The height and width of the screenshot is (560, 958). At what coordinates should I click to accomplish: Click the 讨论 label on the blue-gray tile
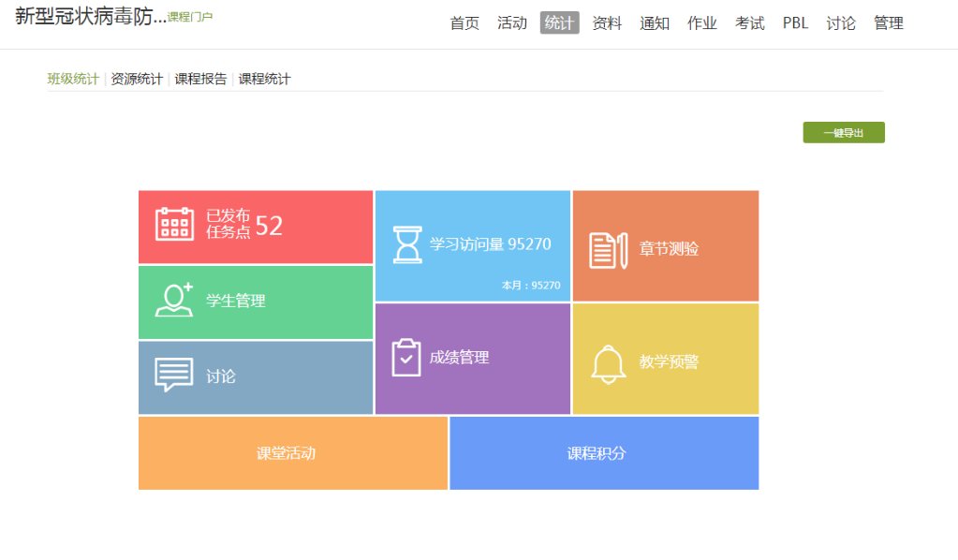click(x=221, y=376)
